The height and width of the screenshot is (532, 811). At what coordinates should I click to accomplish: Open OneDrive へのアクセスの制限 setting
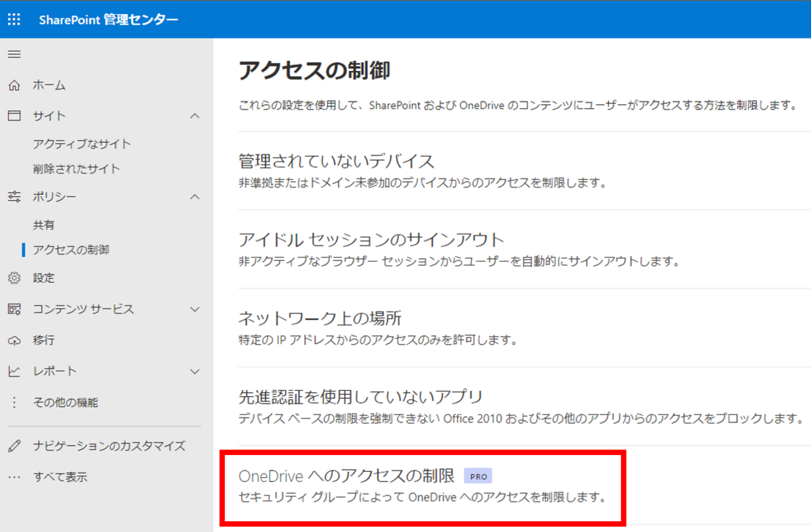pyautogui.click(x=347, y=475)
